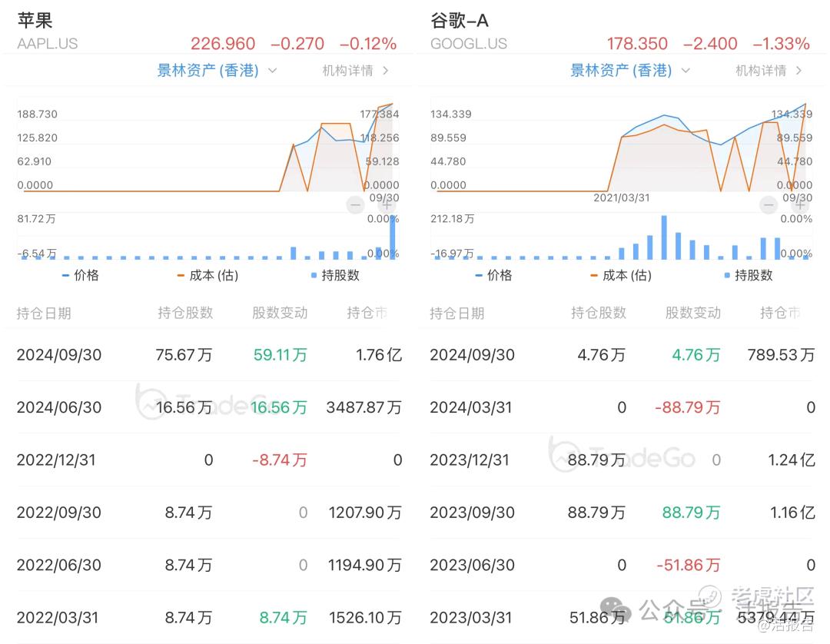
Task: Click zoom-in plus icon on Apple chart
Action: click(387, 204)
